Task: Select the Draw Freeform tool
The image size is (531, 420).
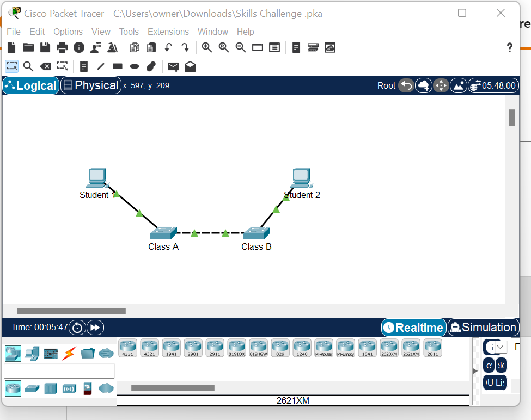Action: (x=151, y=66)
